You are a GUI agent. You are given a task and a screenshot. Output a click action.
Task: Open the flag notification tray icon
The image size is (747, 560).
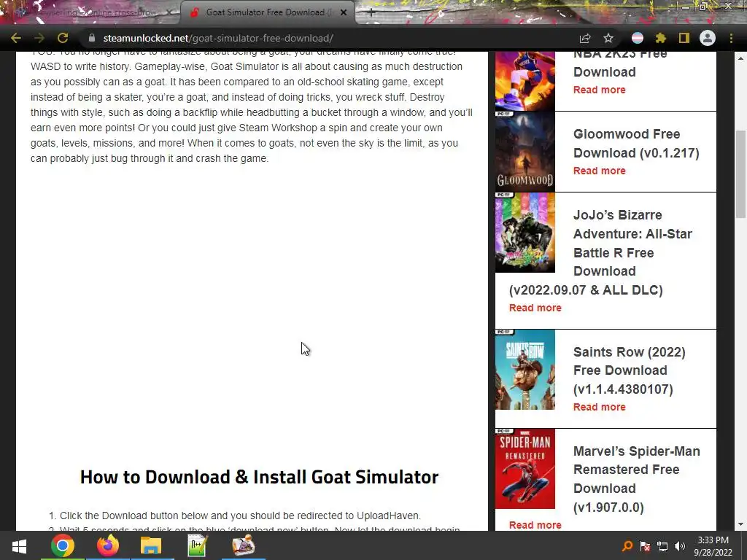click(x=645, y=545)
